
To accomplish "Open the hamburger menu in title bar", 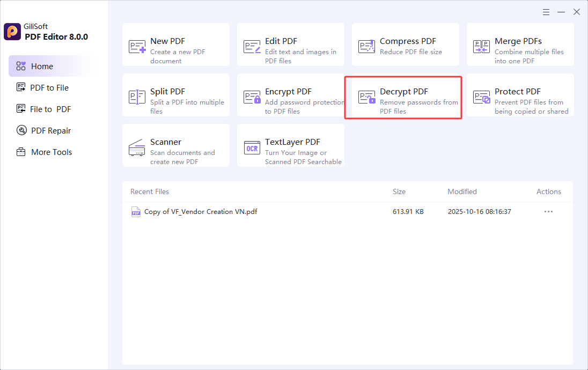I will coord(546,12).
